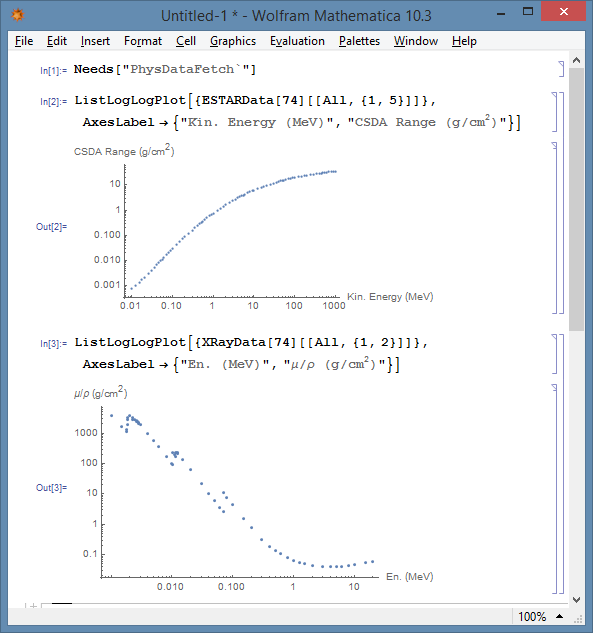Select the In[1] Needs cell bracket

tap(561, 69)
